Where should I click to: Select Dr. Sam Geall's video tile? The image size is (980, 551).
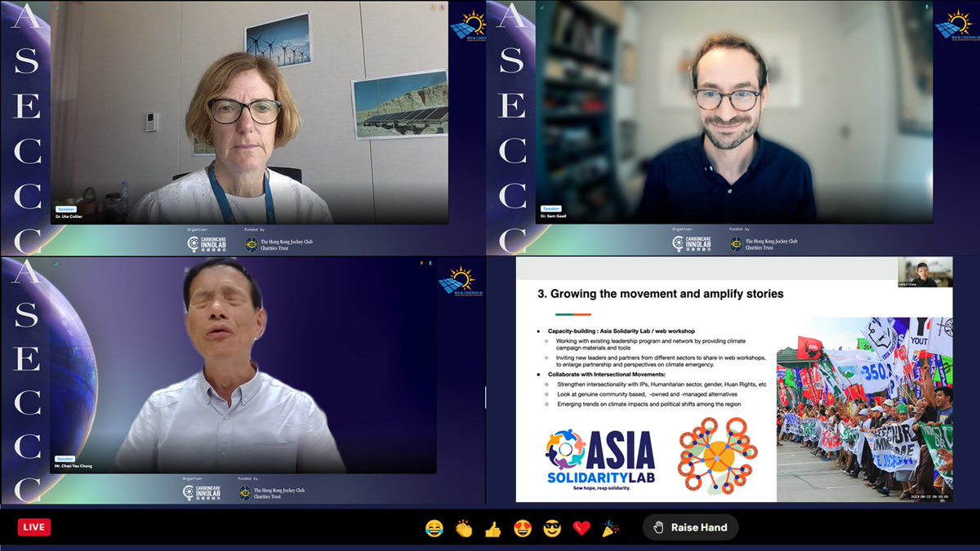pyautogui.click(x=733, y=113)
